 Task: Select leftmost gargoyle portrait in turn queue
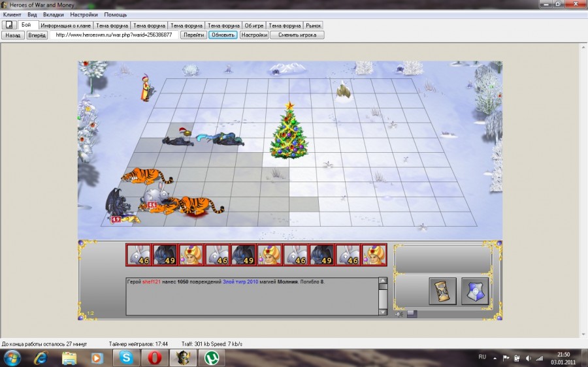[x=165, y=255]
